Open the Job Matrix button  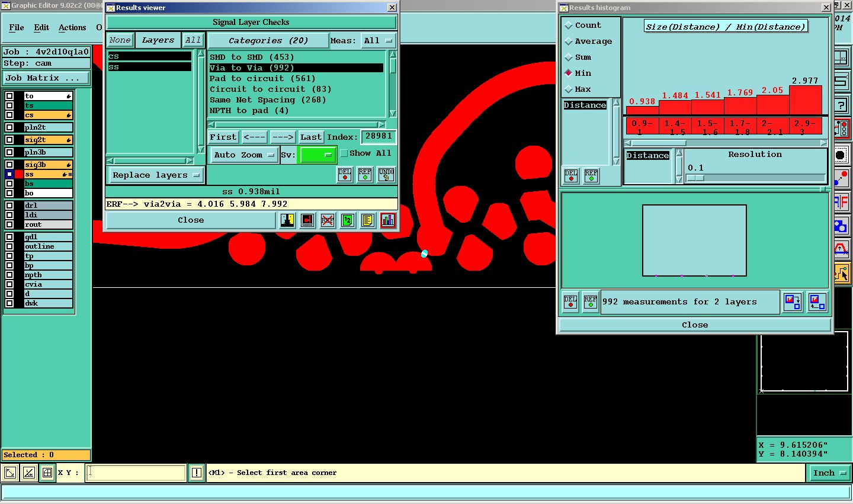46,78
